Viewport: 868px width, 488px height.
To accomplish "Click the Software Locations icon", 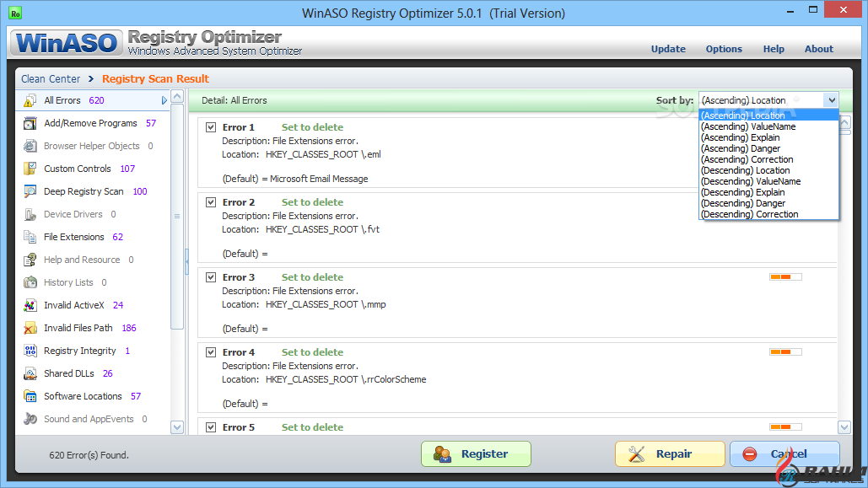I will pos(30,396).
